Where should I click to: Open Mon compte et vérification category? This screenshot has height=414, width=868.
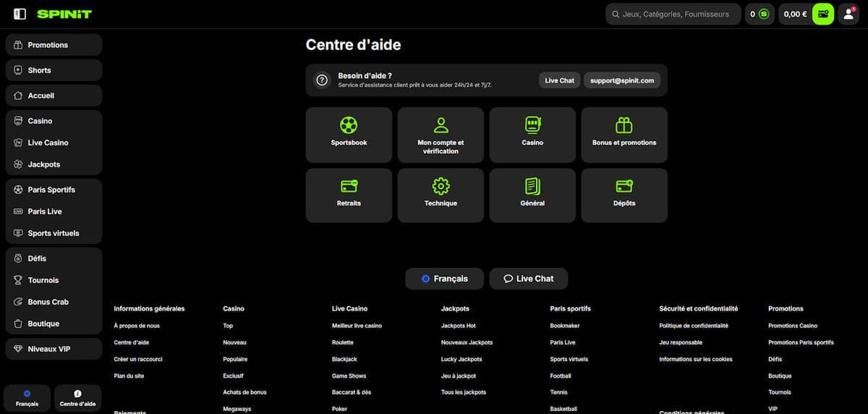point(441,135)
